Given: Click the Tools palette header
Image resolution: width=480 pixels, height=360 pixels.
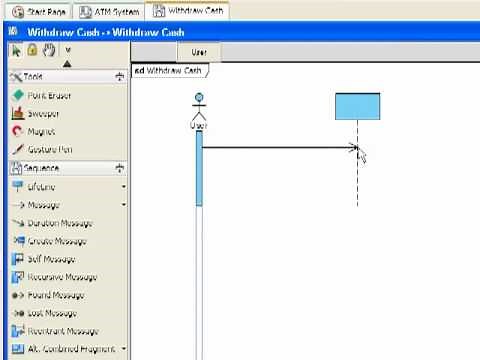Looking at the screenshot, I should [67, 77].
